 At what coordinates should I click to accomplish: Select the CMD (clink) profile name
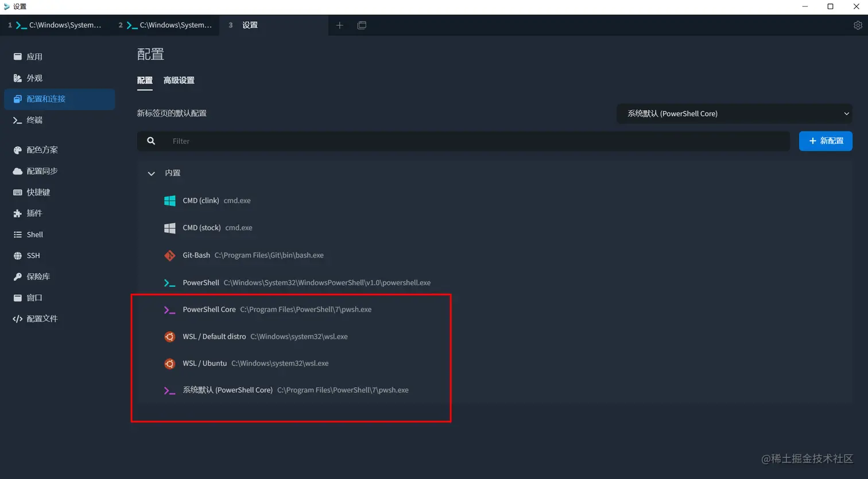click(201, 201)
